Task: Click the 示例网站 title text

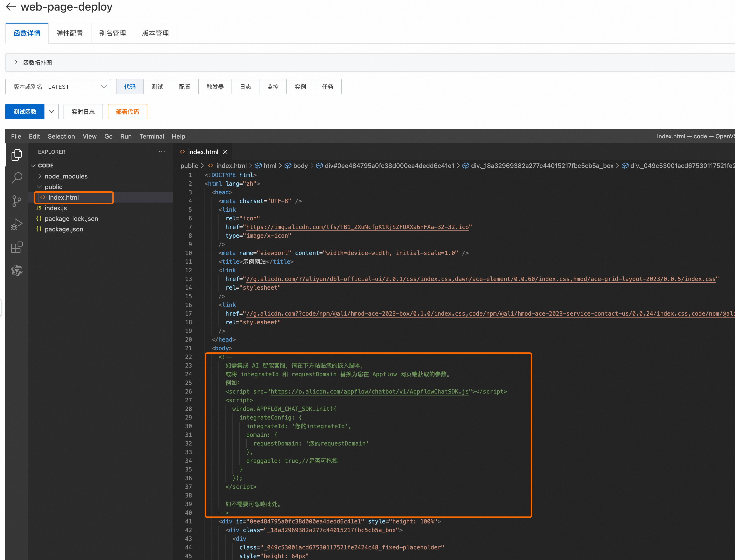Action: [x=254, y=262]
